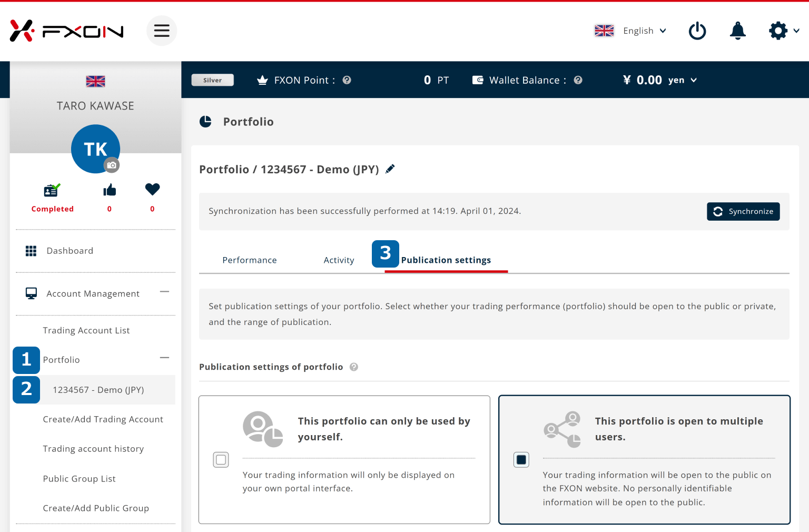Click the Portfolio pie chart header icon
This screenshot has width=809, height=532.
[x=205, y=122]
